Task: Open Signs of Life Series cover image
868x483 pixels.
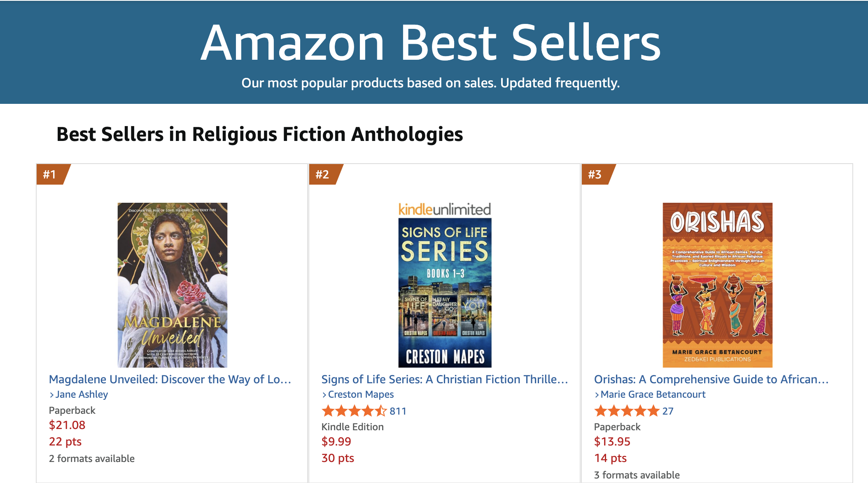Action: click(x=445, y=293)
